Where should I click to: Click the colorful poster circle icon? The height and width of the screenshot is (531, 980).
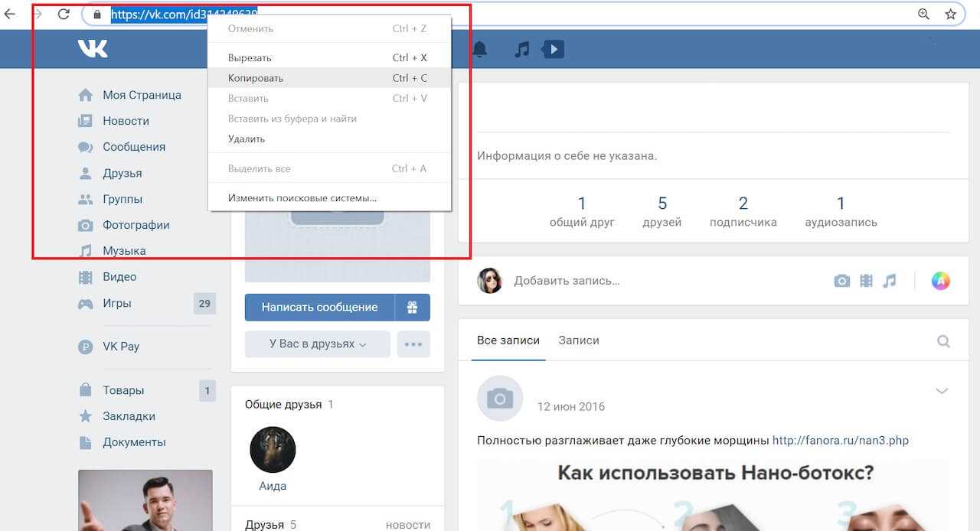pyautogui.click(x=940, y=281)
